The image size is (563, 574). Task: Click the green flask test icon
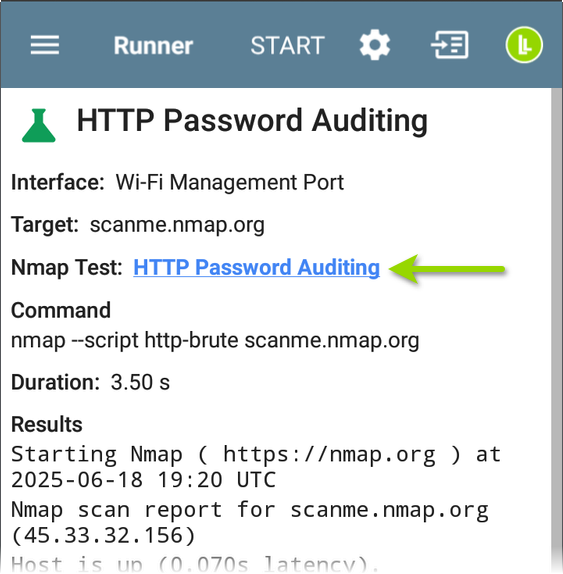tap(38, 125)
